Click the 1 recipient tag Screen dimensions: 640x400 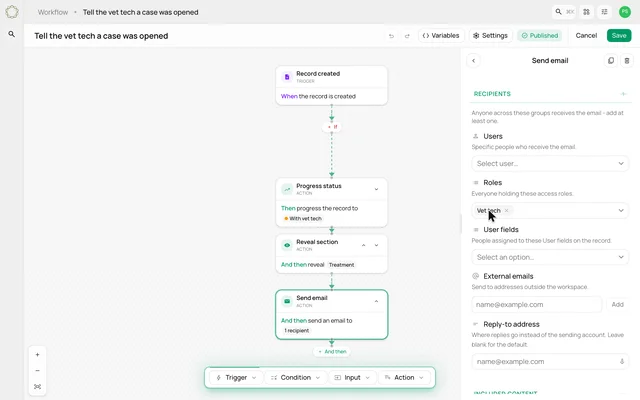pos(297,331)
